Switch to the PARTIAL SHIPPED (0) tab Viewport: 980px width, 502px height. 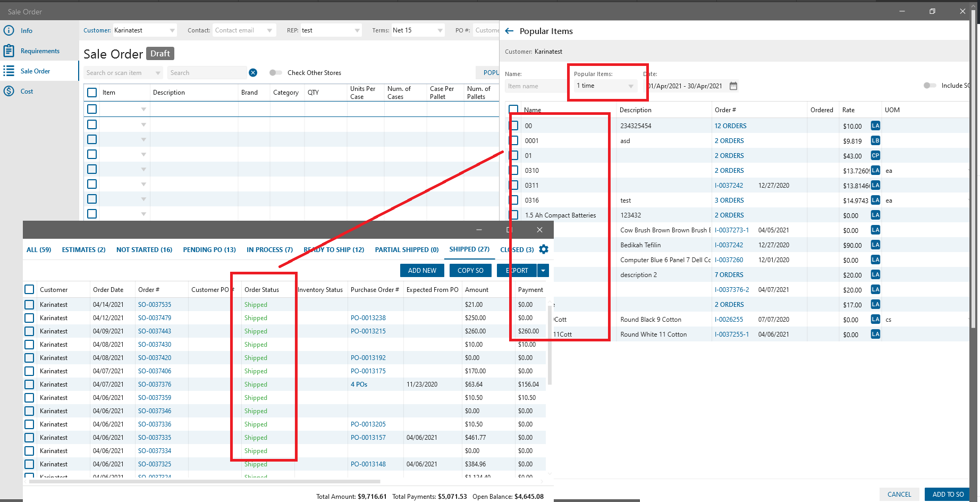[407, 249]
